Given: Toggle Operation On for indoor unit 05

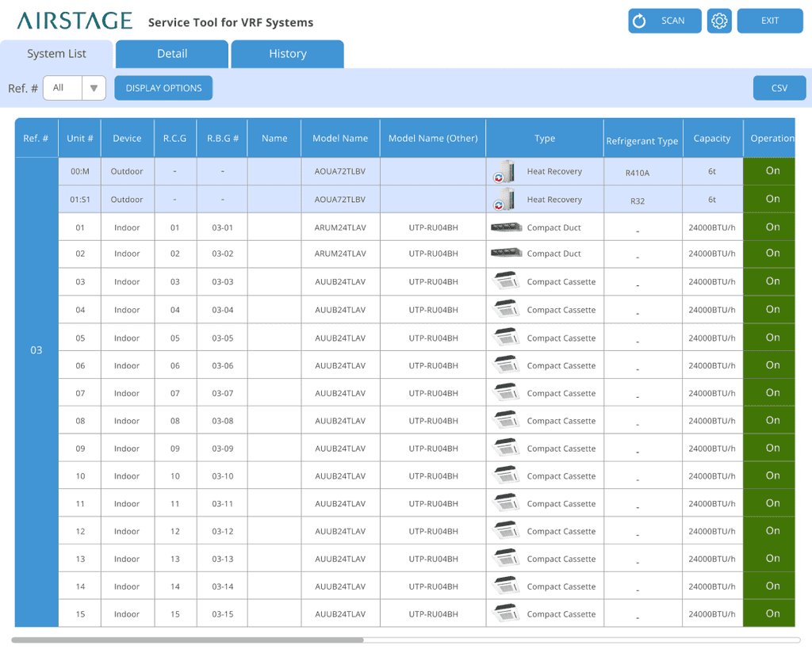Looking at the screenshot, I should [x=770, y=337].
